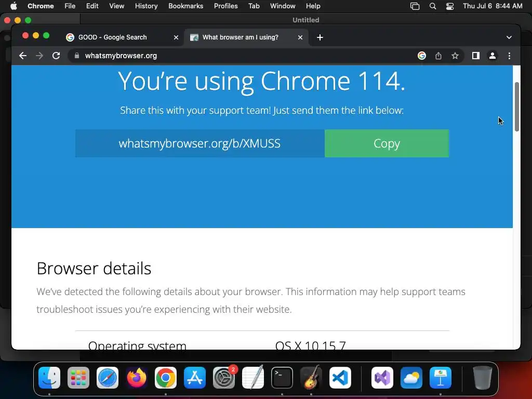This screenshot has width=532, height=399.
Task: Reload the whatsmybrowser.org page
Action: 56,56
